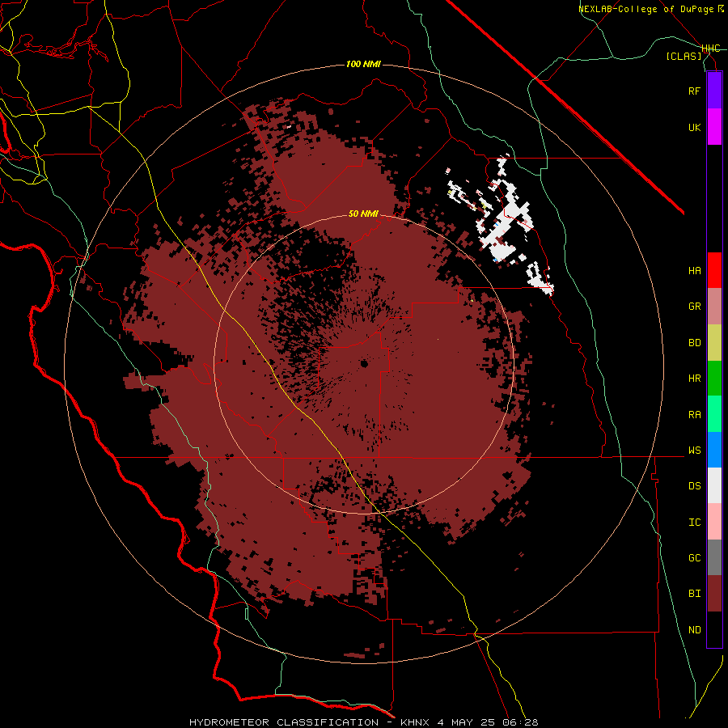Click the DS white legend swatch
This screenshot has height=728, width=728.
tap(714, 486)
